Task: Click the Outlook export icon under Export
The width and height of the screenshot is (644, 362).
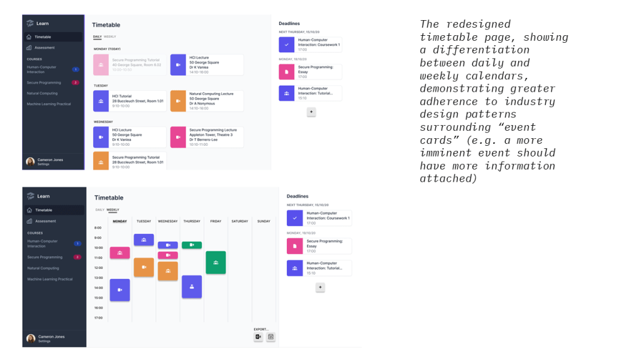Action: click(x=258, y=337)
